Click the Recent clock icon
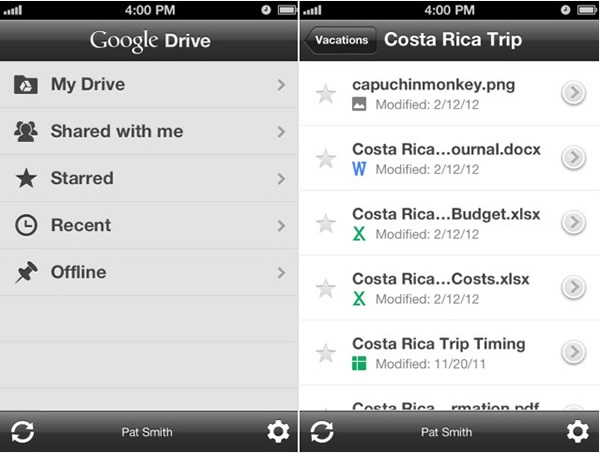The height and width of the screenshot is (453, 600). click(26, 225)
